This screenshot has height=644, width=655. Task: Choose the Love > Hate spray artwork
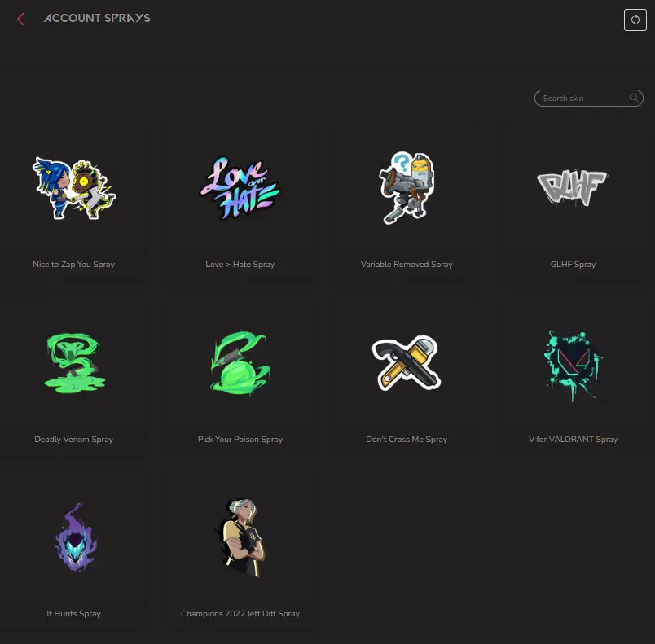coord(240,189)
